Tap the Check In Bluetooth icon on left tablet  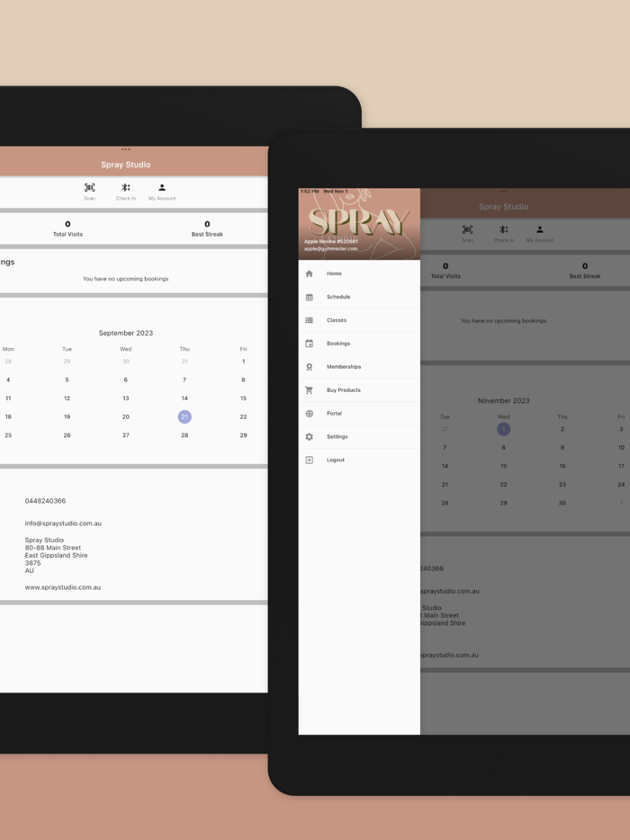tap(125, 187)
